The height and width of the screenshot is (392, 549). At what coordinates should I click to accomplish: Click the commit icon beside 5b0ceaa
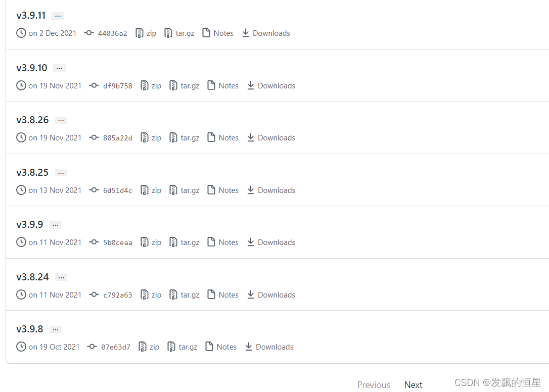coord(94,242)
